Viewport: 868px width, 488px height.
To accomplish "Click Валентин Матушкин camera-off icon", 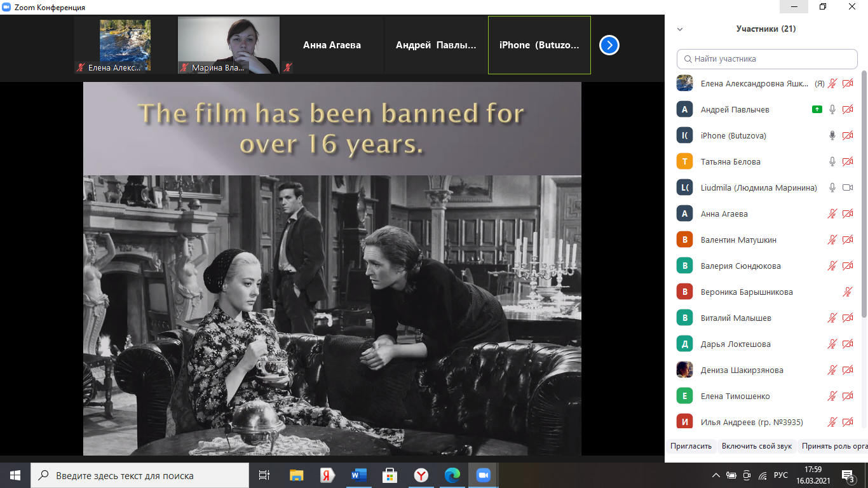I will (848, 240).
